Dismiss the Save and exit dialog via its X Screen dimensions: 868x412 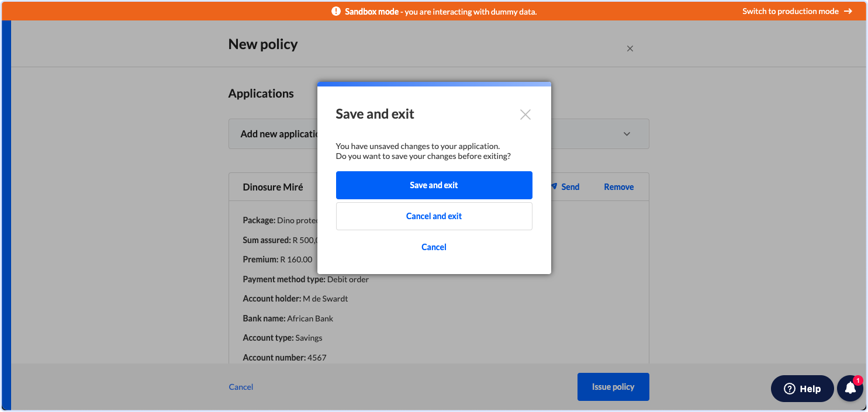(525, 115)
